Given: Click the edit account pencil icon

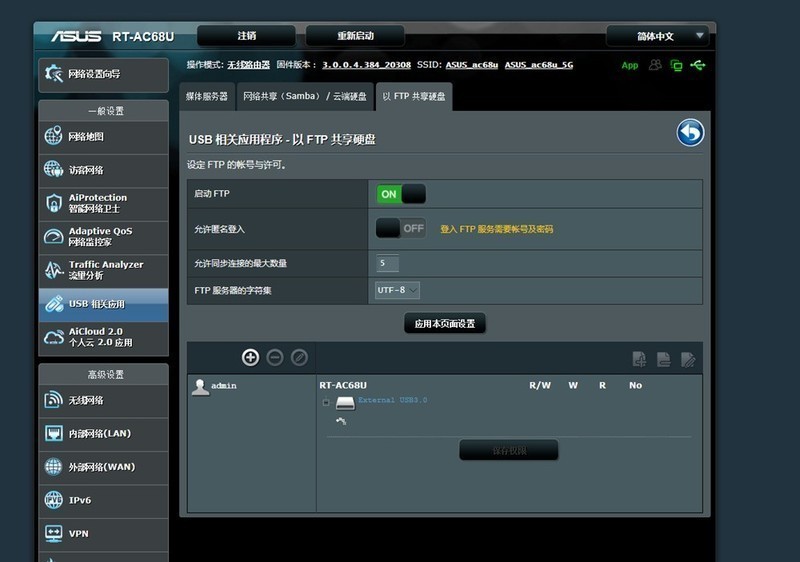Looking at the screenshot, I should [298, 357].
